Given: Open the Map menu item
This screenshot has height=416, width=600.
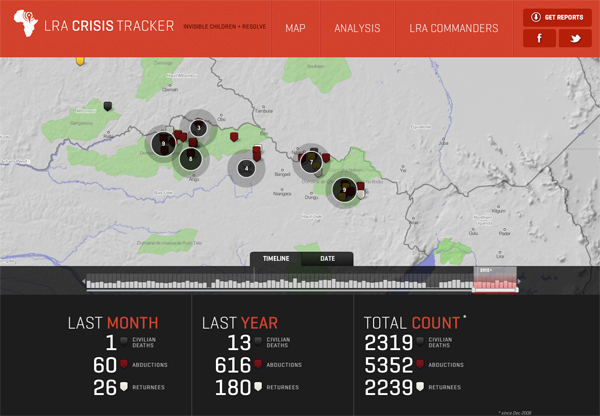Looking at the screenshot, I should 295,29.
